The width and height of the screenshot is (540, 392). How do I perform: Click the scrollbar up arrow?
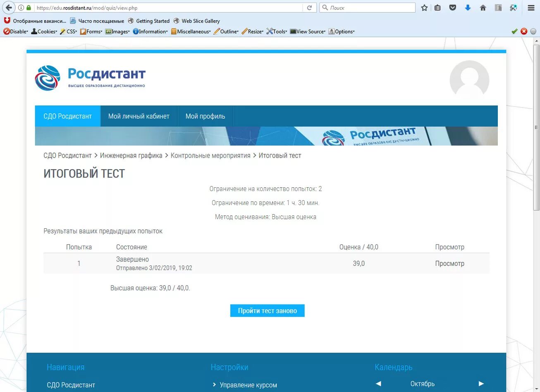tap(536, 41)
